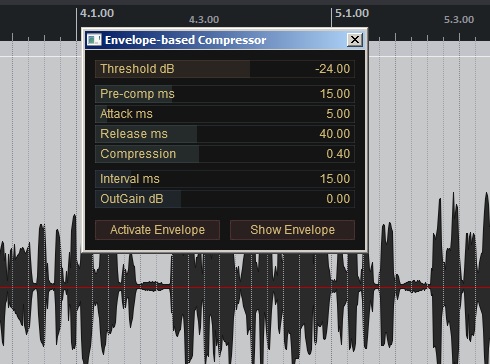
Task: Click the Activate Envelope button
Action: (x=157, y=230)
